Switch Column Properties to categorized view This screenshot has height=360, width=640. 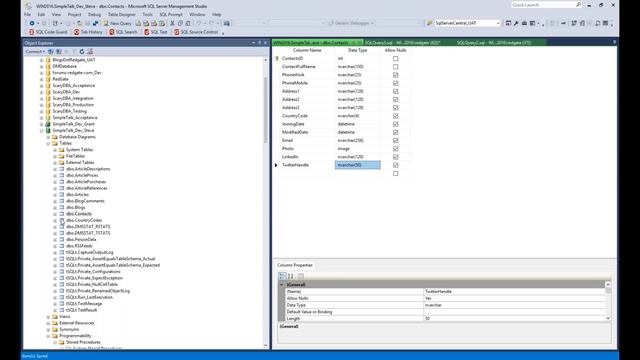(282, 276)
